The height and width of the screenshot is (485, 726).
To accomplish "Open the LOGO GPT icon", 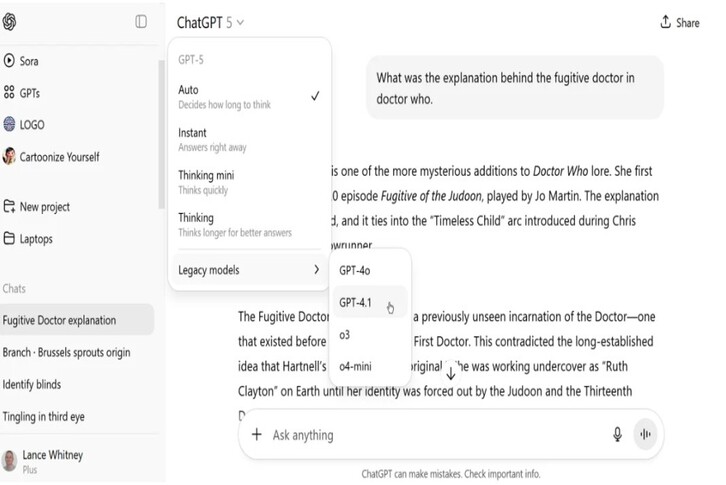I will click(x=9, y=124).
